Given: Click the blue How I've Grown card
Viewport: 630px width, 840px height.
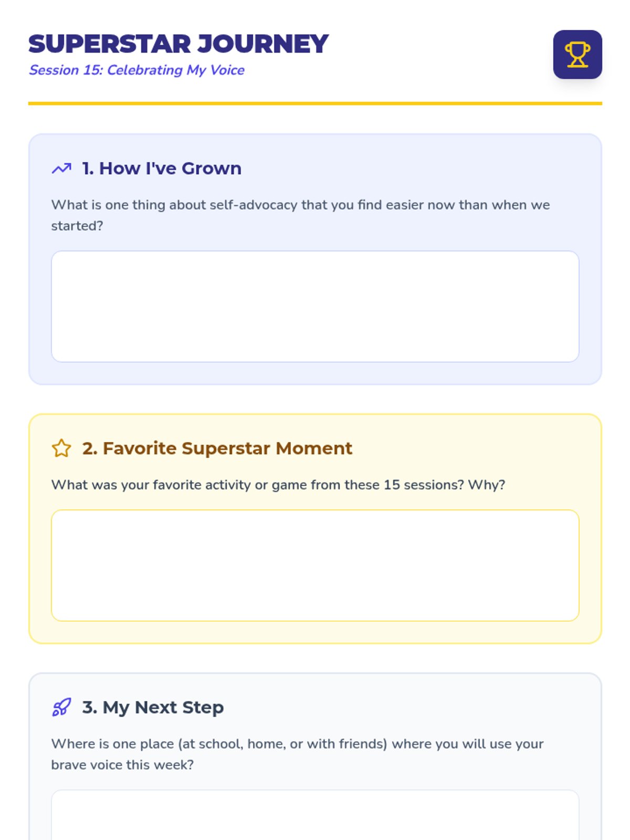Looking at the screenshot, I should [315, 259].
